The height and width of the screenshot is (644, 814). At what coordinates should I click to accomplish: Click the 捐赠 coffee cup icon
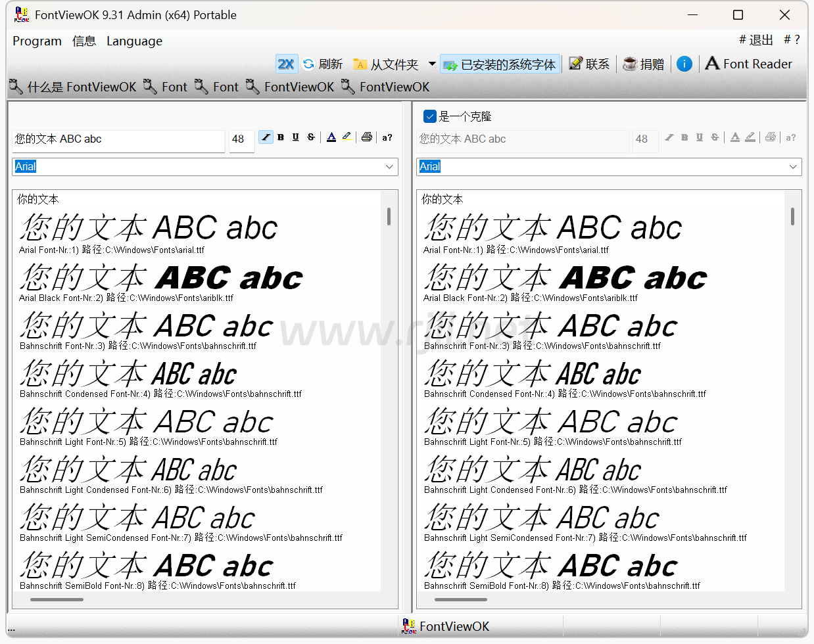click(630, 64)
